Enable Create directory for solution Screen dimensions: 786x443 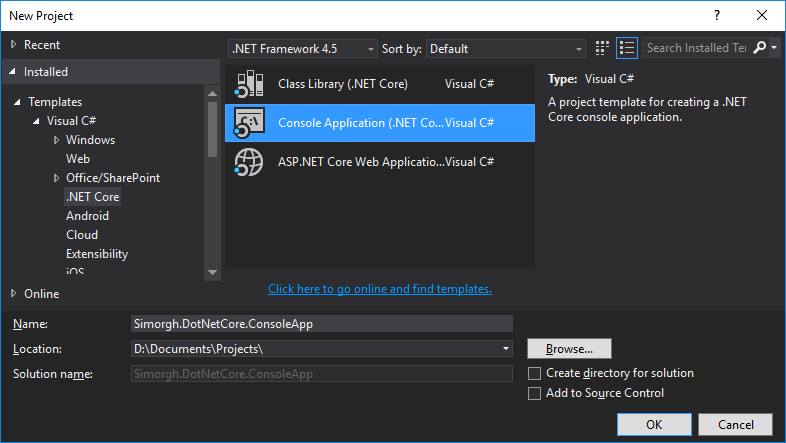[534, 373]
